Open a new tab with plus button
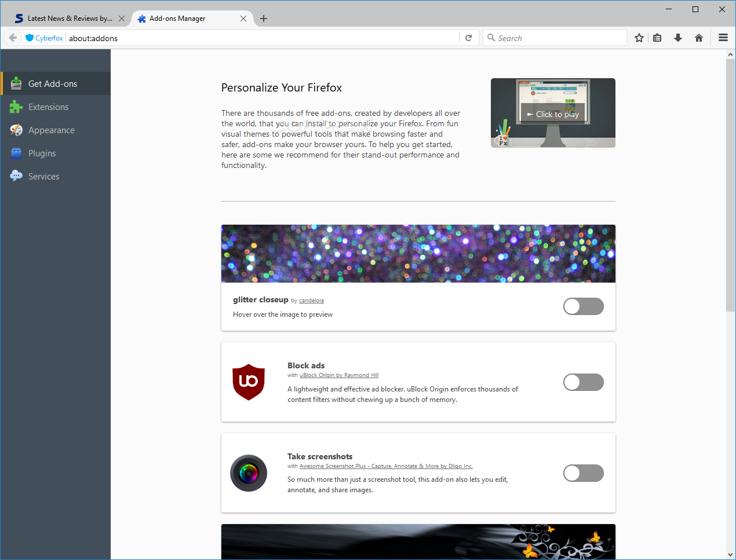This screenshot has height=560, width=736. (x=264, y=19)
